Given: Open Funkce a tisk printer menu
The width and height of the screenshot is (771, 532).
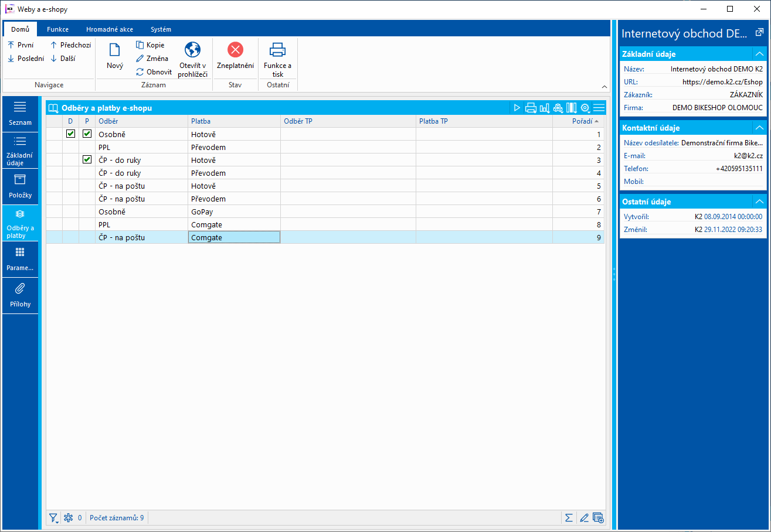Looking at the screenshot, I should point(278,59).
